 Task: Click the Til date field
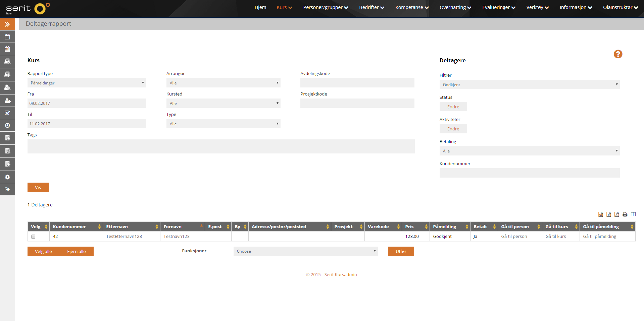[87, 124]
